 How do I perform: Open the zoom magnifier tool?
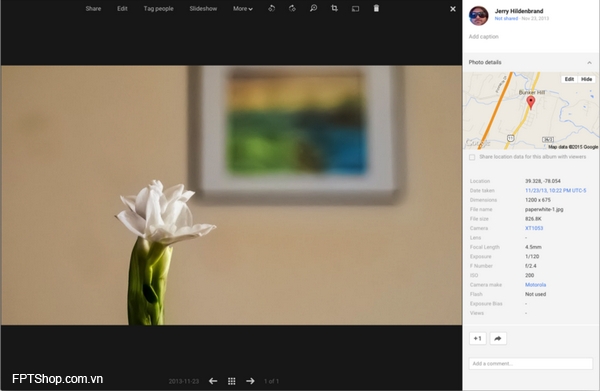click(x=313, y=8)
